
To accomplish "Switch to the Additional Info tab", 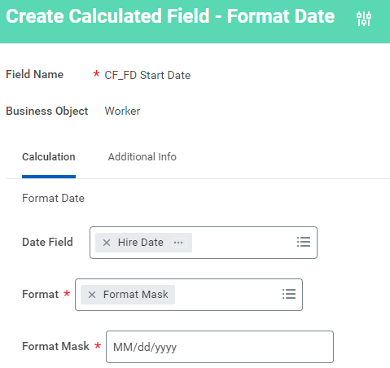I will coord(142,157).
